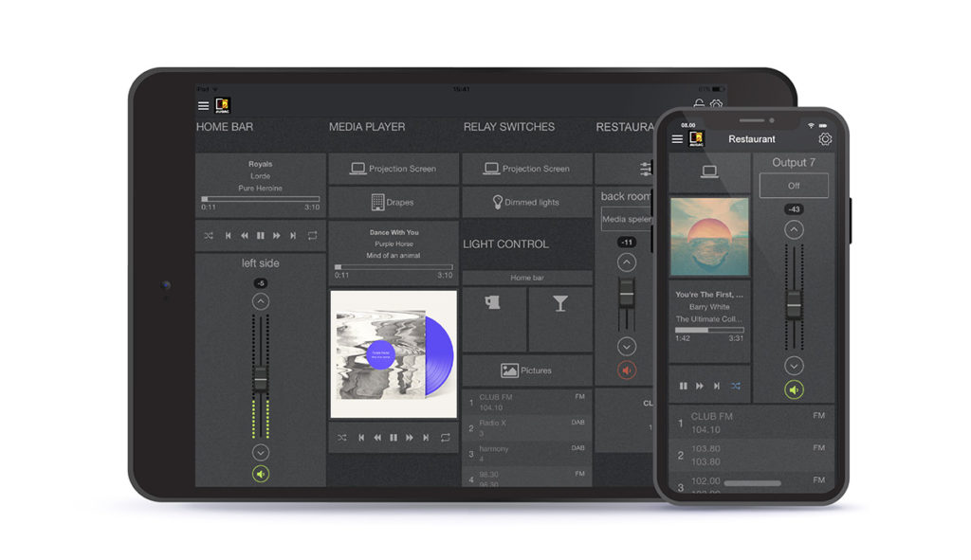971x560 pixels.
Task: Open the HOME BAR section
Action: point(225,127)
